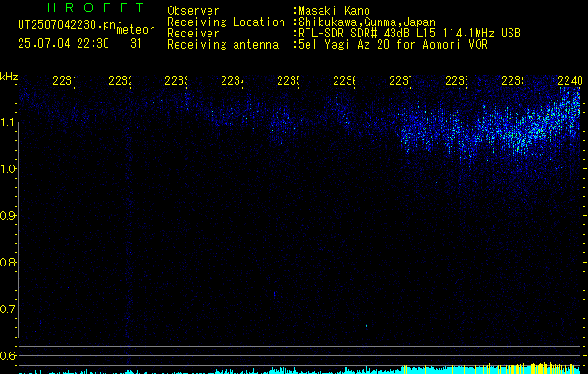Click the HROFFT title text

coord(96,7)
